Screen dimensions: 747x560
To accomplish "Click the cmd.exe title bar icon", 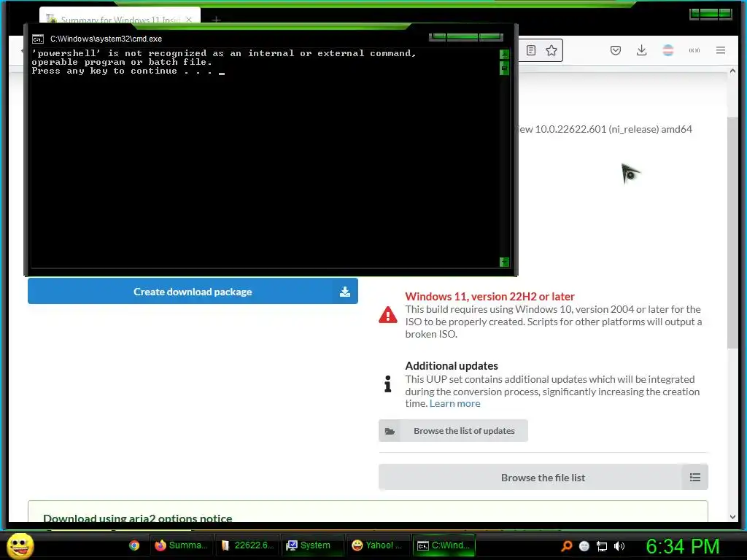I will click(38, 39).
